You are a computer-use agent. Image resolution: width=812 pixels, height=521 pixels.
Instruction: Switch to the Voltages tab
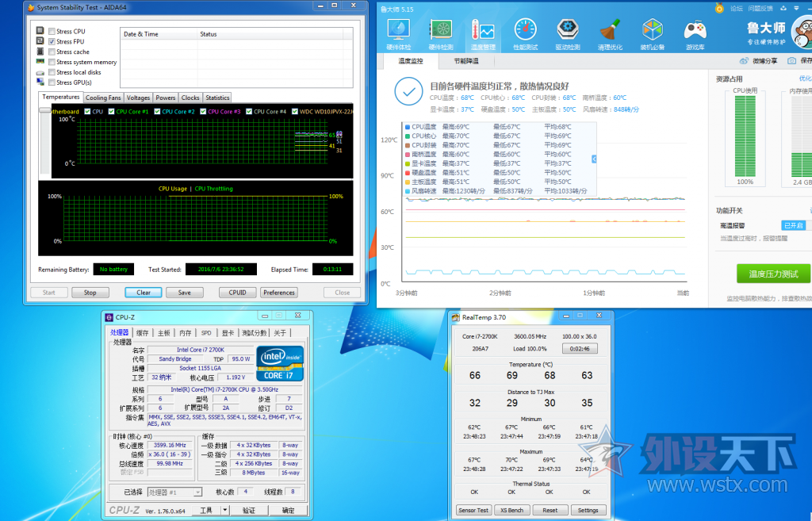click(x=138, y=98)
